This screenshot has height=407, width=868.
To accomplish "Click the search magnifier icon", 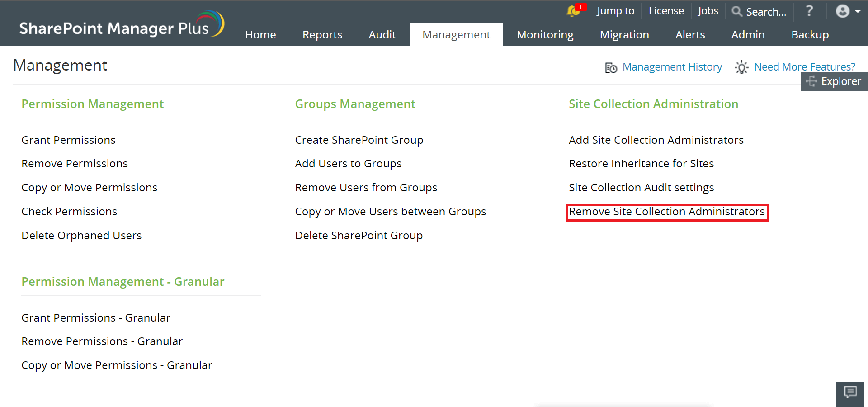I will [x=737, y=12].
